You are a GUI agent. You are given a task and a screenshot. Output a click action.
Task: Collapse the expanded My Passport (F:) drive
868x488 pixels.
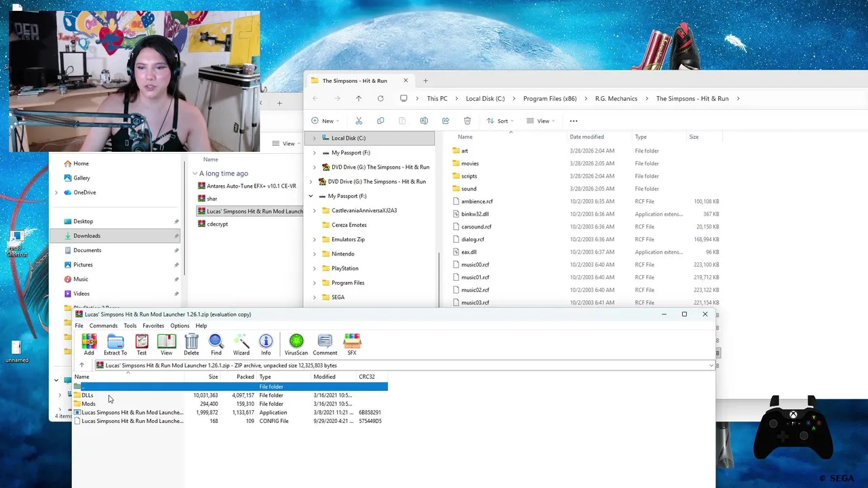[311, 196]
